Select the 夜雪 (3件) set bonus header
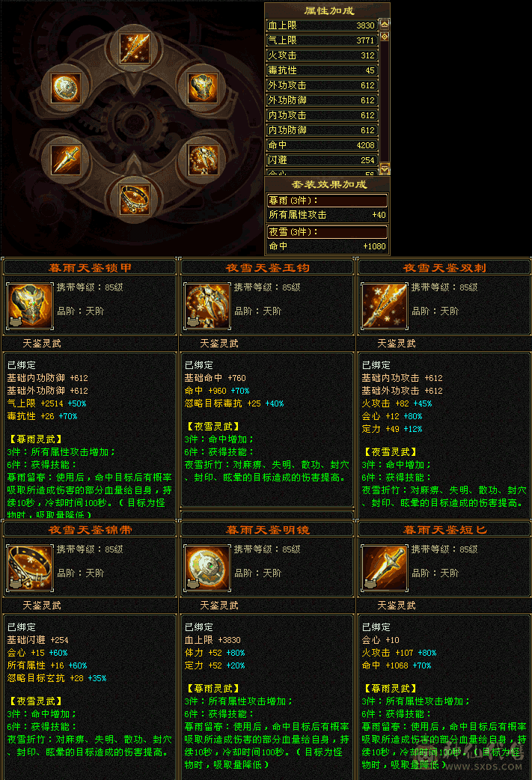 (327, 232)
